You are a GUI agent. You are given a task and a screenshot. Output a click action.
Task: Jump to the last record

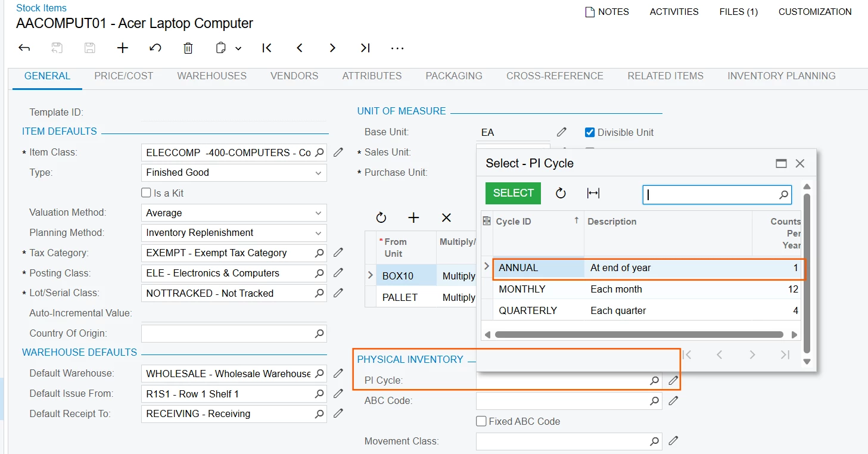point(365,48)
